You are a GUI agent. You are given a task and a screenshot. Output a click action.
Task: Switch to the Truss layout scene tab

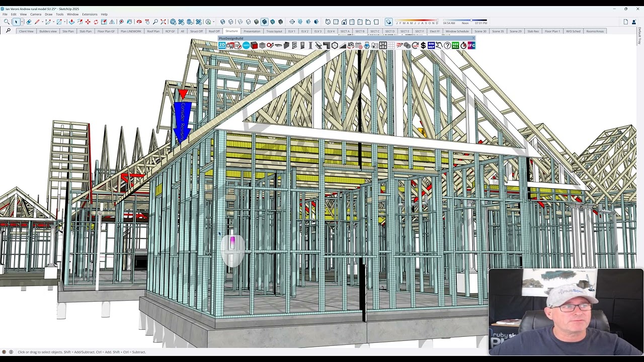pos(274,31)
